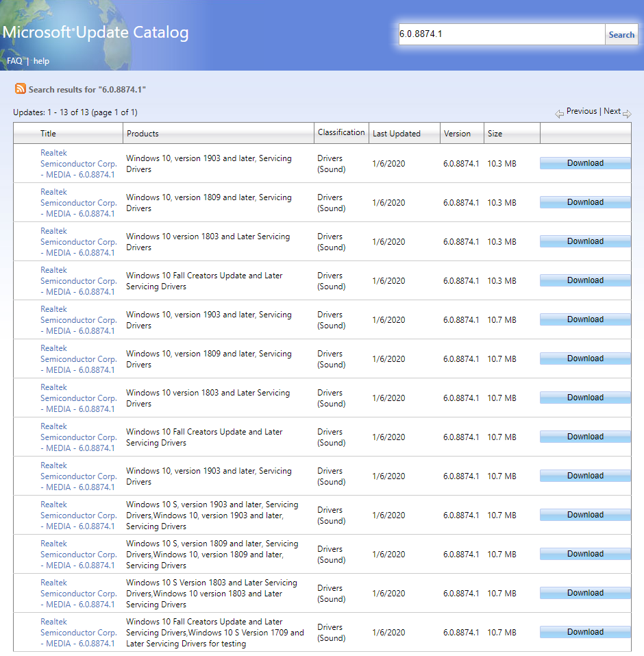Open Realtek title link for 10.3 MB version 1809 row
Image resolution: width=644 pixels, height=656 pixels.
point(78,202)
